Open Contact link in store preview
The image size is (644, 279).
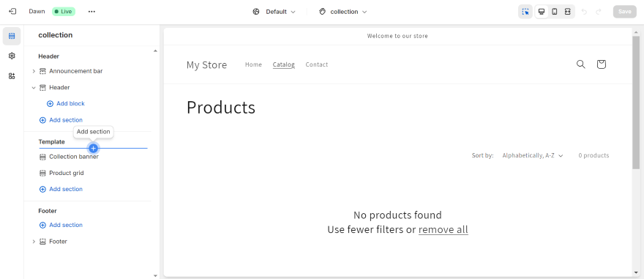click(317, 64)
